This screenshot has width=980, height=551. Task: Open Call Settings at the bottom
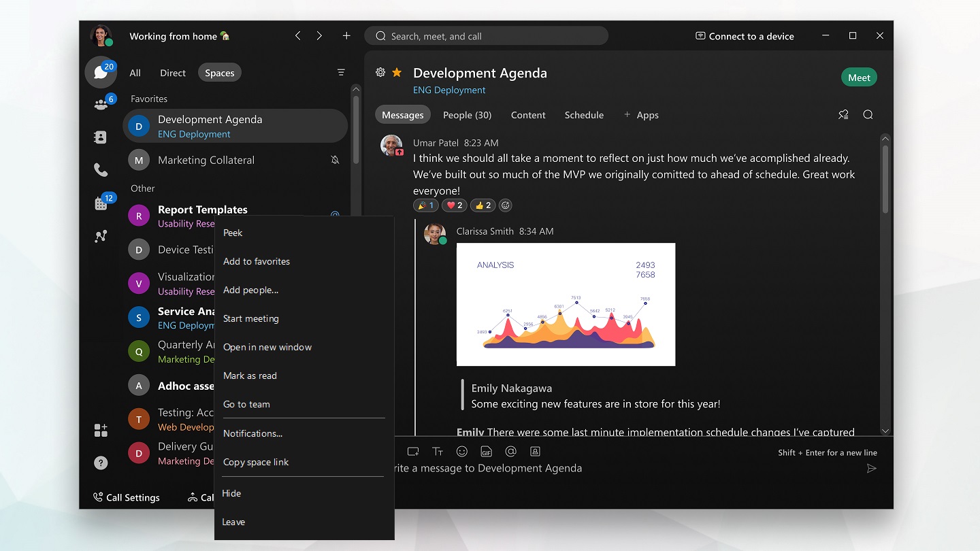pos(127,497)
